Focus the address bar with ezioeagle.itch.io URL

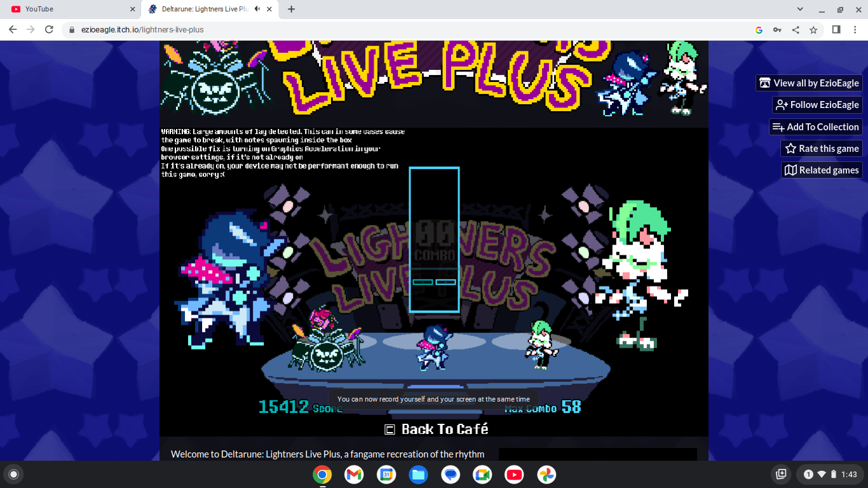(x=407, y=30)
